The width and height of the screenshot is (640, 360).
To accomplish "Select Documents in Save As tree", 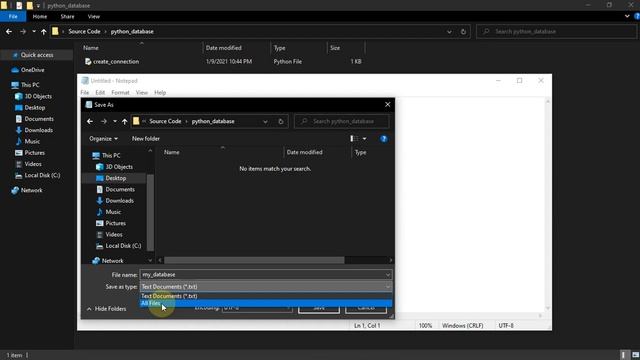I will (116, 189).
